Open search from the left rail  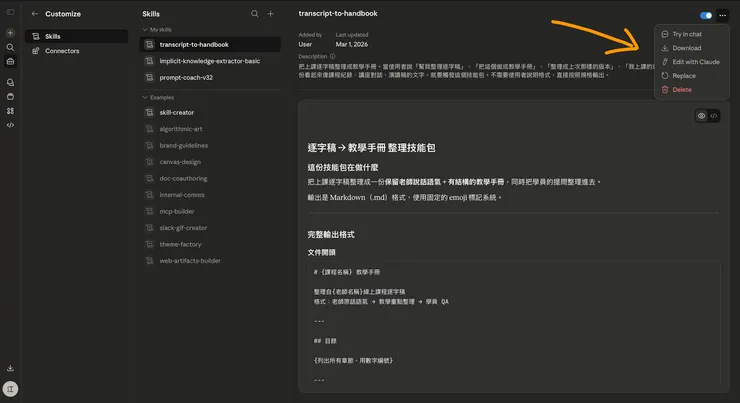click(10, 47)
